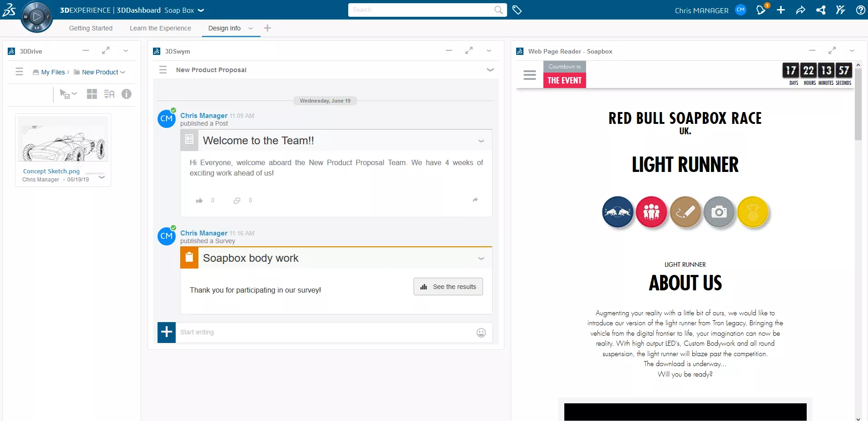Expand the New Product folder breadcrumb dropdown
This screenshot has height=421, width=868.
[x=123, y=72]
